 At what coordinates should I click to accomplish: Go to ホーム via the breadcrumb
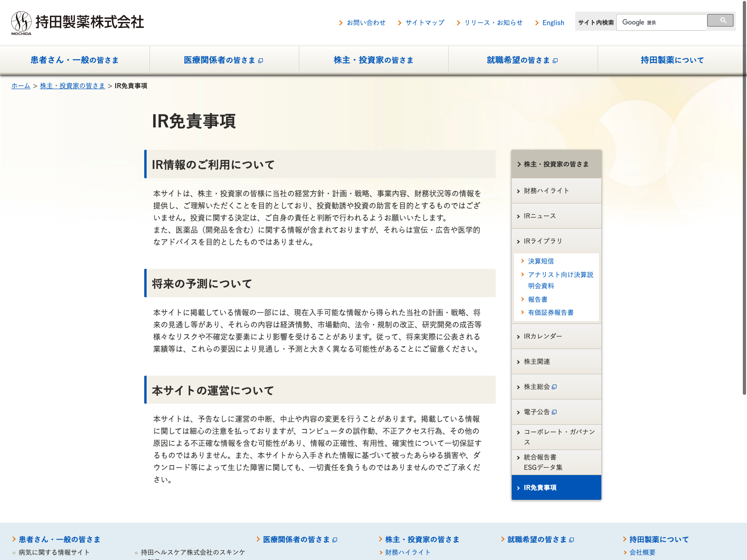tap(21, 86)
